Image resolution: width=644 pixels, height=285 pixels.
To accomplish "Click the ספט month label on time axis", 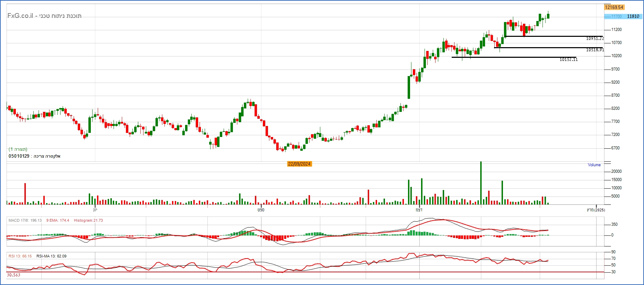I will (x=261, y=210).
